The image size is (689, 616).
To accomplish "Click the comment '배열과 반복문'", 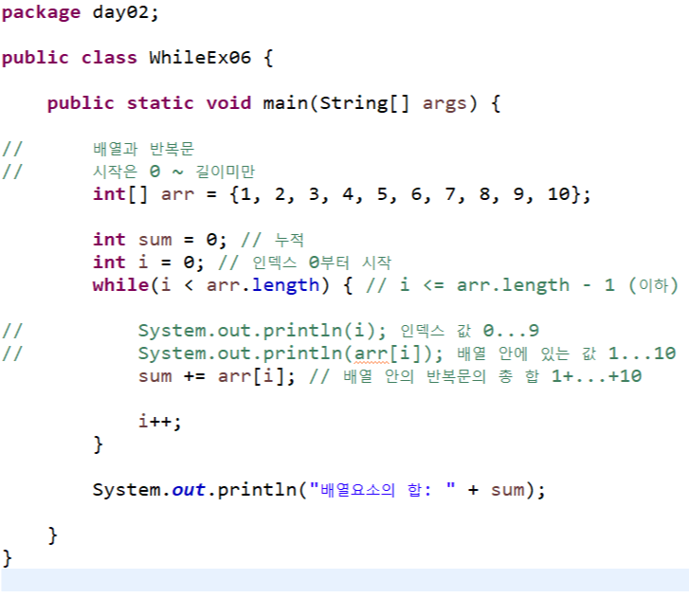I will (143, 149).
